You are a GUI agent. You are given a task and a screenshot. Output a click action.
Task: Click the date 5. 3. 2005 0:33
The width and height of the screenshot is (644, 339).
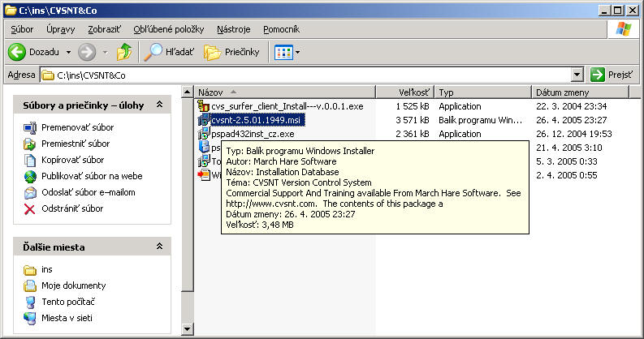(x=566, y=161)
